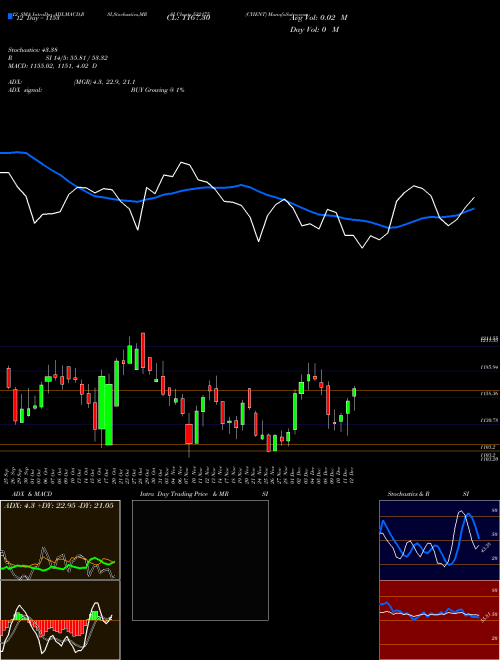Click the '1185.94' price axis label

tap(489, 367)
